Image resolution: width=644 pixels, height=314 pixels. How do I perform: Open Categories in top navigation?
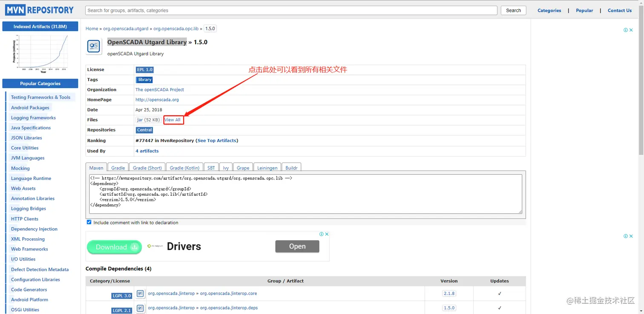549,10
